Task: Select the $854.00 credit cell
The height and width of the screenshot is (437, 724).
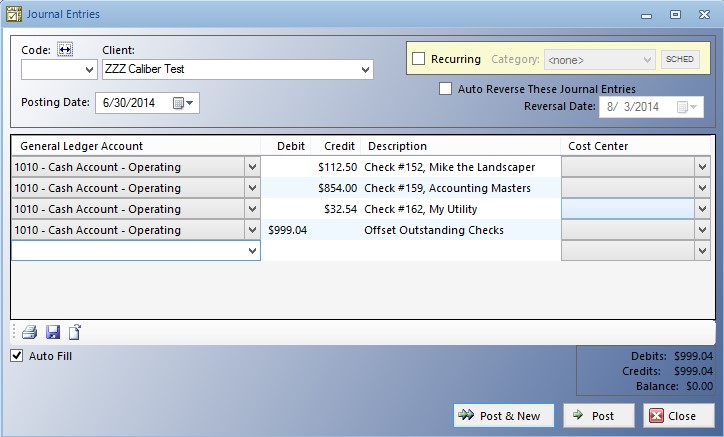Action: [336, 188]
